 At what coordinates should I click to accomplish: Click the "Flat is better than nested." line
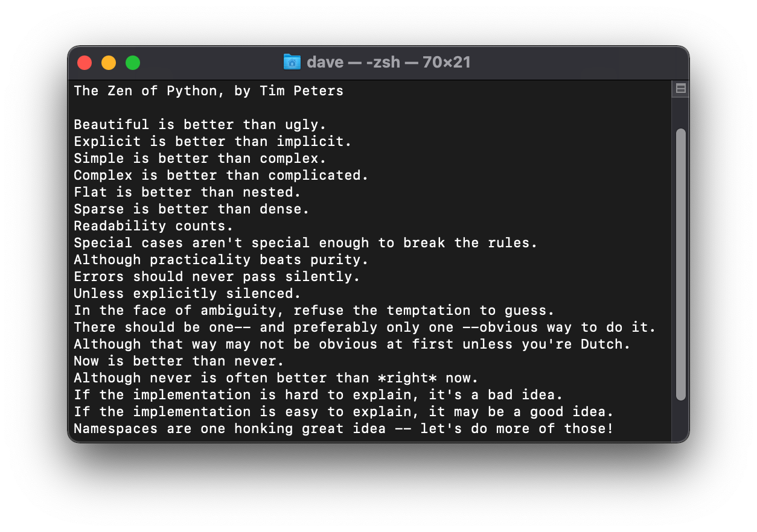187,192
